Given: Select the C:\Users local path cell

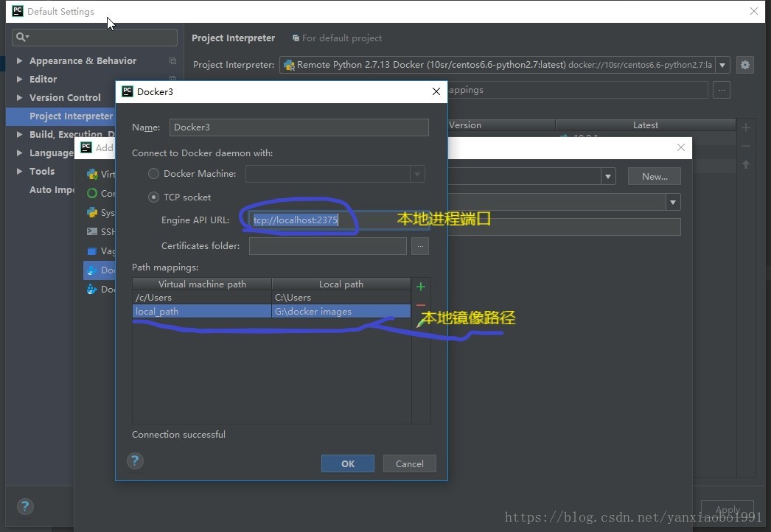Looking at the screenshot, I should coord(341,298).
